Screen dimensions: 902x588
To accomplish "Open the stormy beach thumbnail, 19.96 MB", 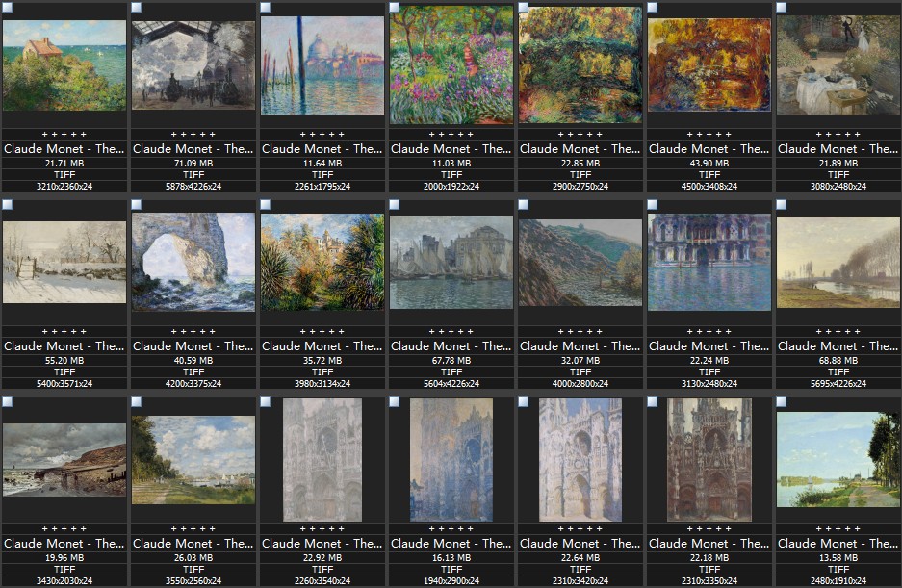I will (x=64, y=460).
